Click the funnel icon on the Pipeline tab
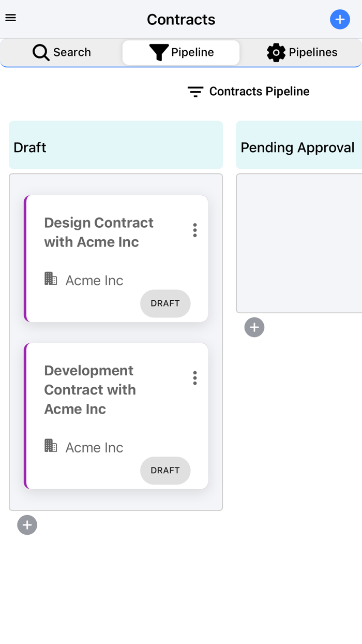Screen dimensions: 362x644 [158, 52]
